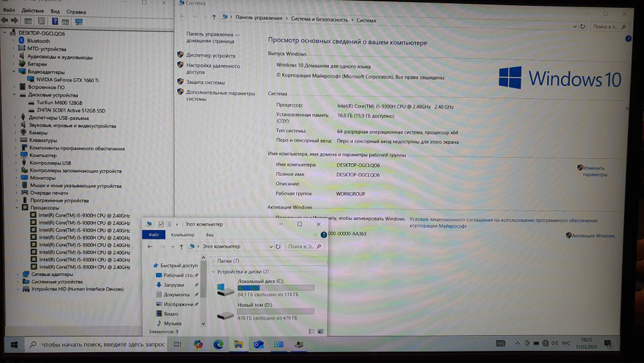Collapse the Видеоадаптеры category
This screenshot has height=363, width=644.
tap(14, 72)
